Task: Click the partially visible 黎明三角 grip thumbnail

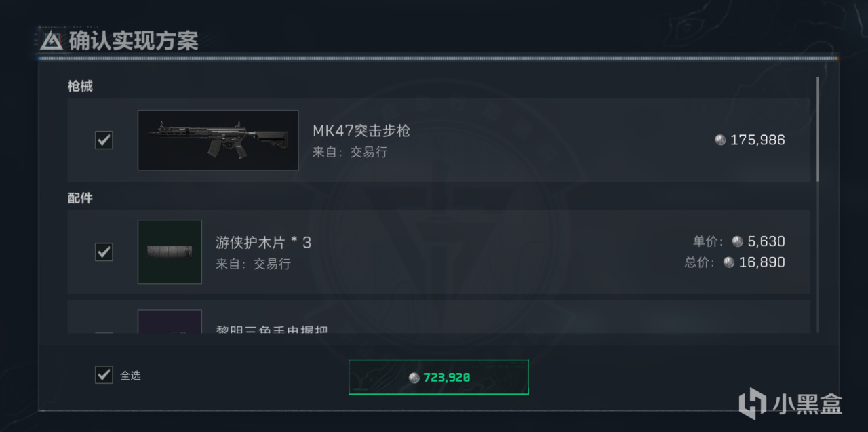Action: pos(170,321)
